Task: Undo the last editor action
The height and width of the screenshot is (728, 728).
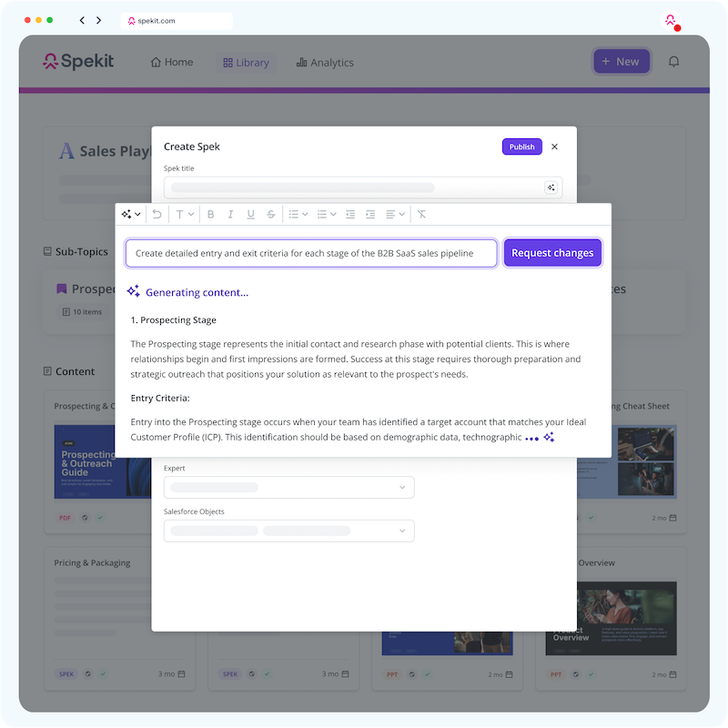Action: pos(157,214)
